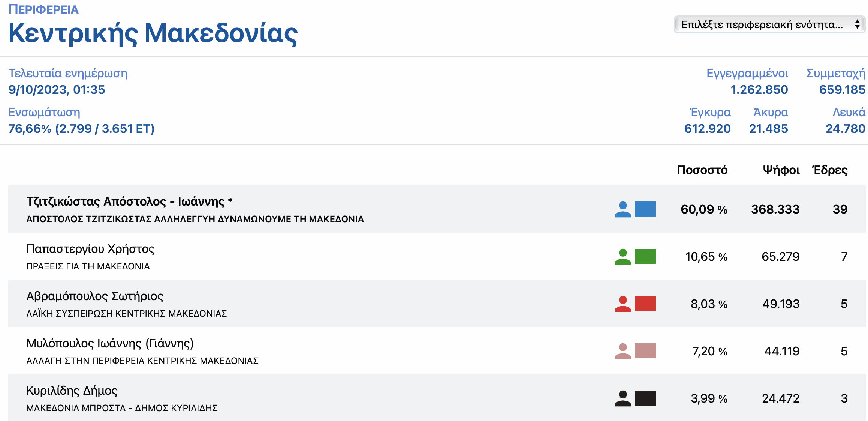Click the dropdown arrows on the regional unit selector

[x=857, y=24]
